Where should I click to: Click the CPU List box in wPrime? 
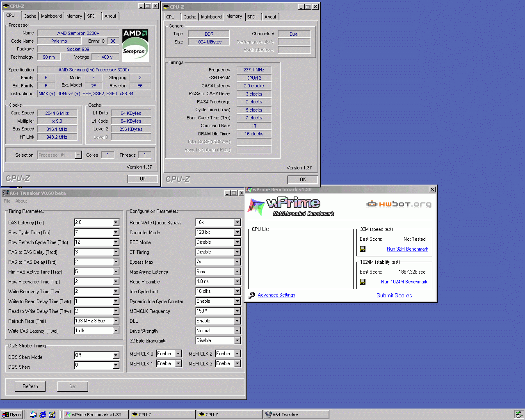pyautogui.click(x=301, y=259)
